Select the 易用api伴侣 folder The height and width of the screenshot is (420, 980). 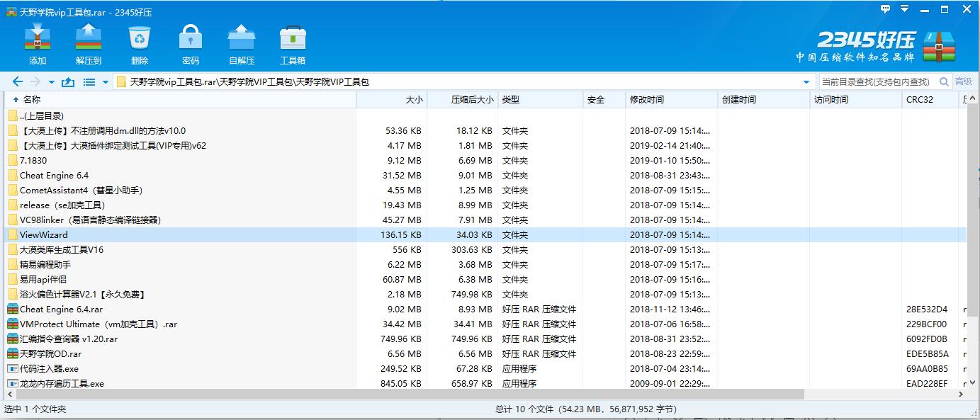click(x=485, y=279)
